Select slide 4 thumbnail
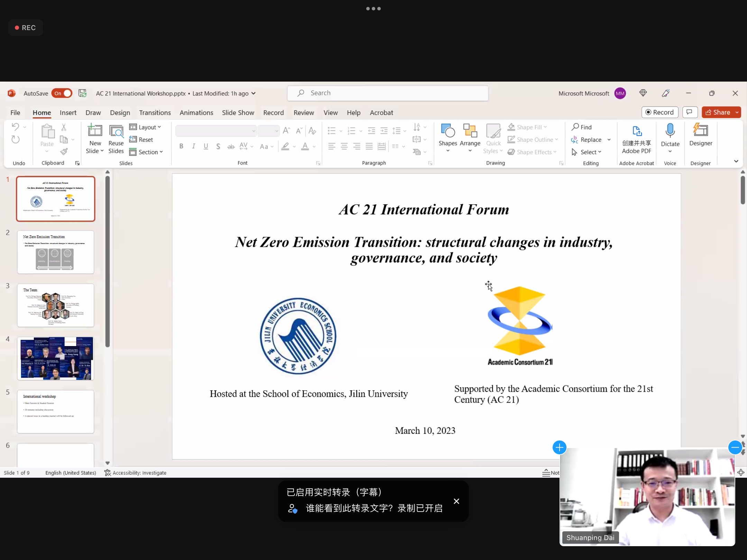The width and height of the screenshot is (747, 560). pyautogui.click(x=56, y=358)
